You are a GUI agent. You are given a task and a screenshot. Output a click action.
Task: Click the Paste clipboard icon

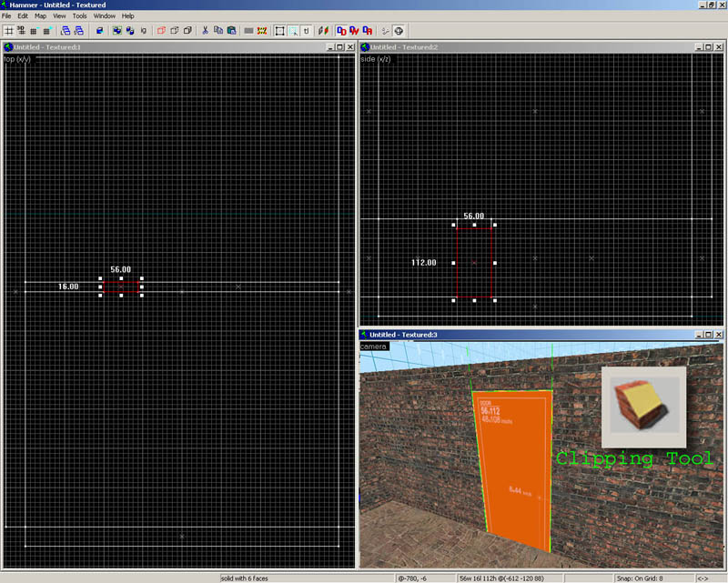pos(231,30)
